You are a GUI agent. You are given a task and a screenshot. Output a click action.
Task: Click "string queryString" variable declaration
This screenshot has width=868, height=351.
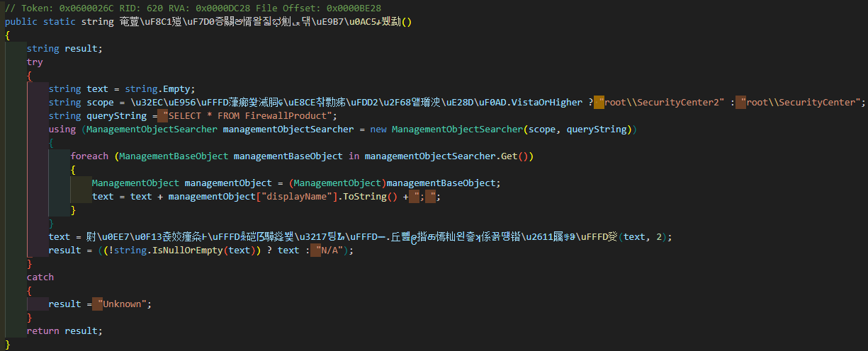click(97, 115)
